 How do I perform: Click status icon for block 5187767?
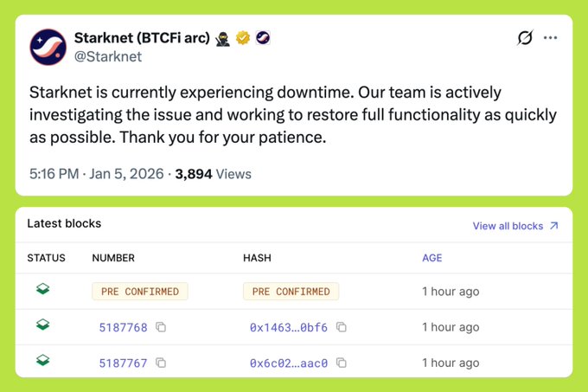click(42, 362)
